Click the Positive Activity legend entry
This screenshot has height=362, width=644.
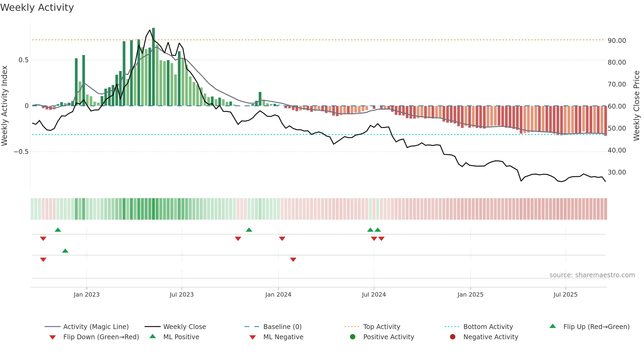382,337
